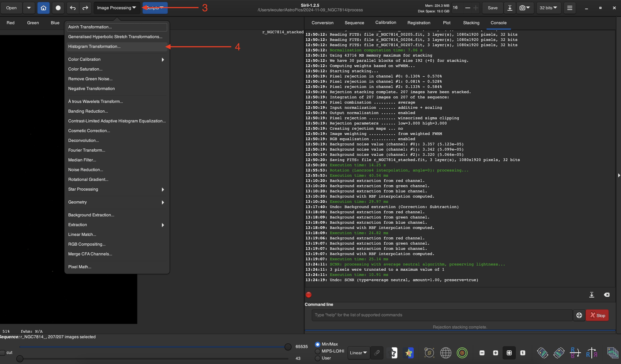The width and height of the screenshot is (621, 364).
Task: Select the MIPS-LO/HI radio button
Action: point(318,351)
